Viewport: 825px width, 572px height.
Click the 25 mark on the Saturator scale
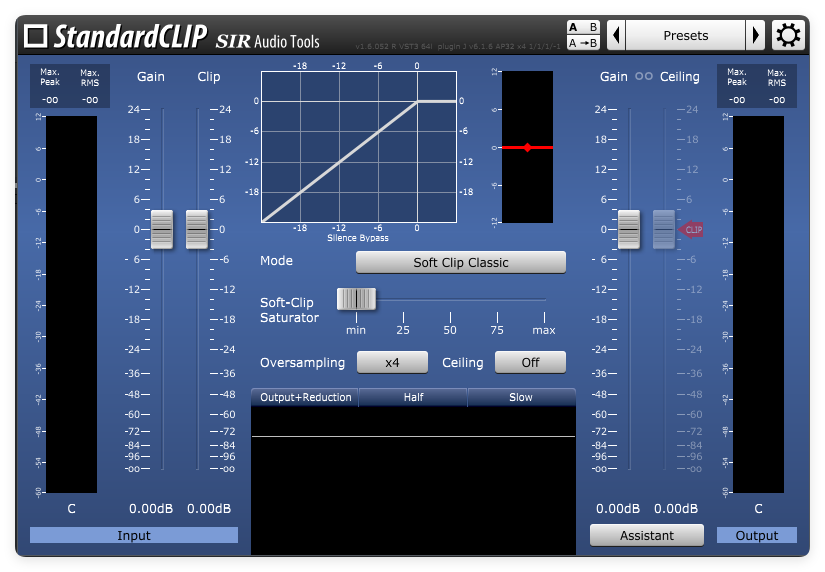tap(403, 330)
